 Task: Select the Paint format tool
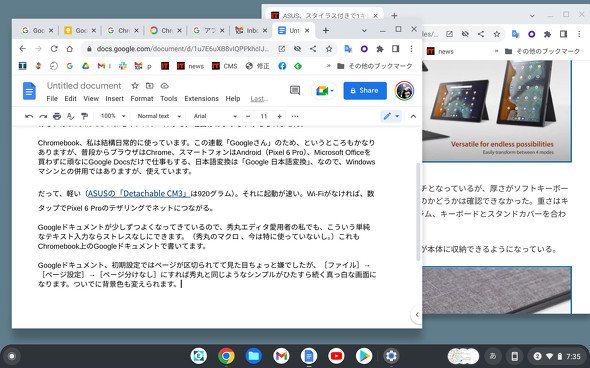[x=84, y=116]
